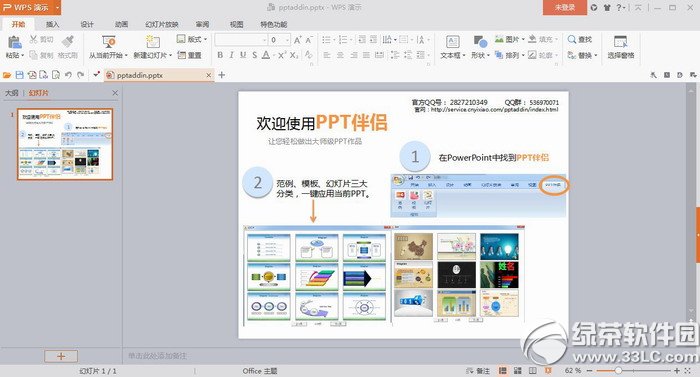This screenshot has height=377, width=700.
Task: Click the add slide plus button below thumbnails
Action: pyautogui.click(x=61, y=356)
